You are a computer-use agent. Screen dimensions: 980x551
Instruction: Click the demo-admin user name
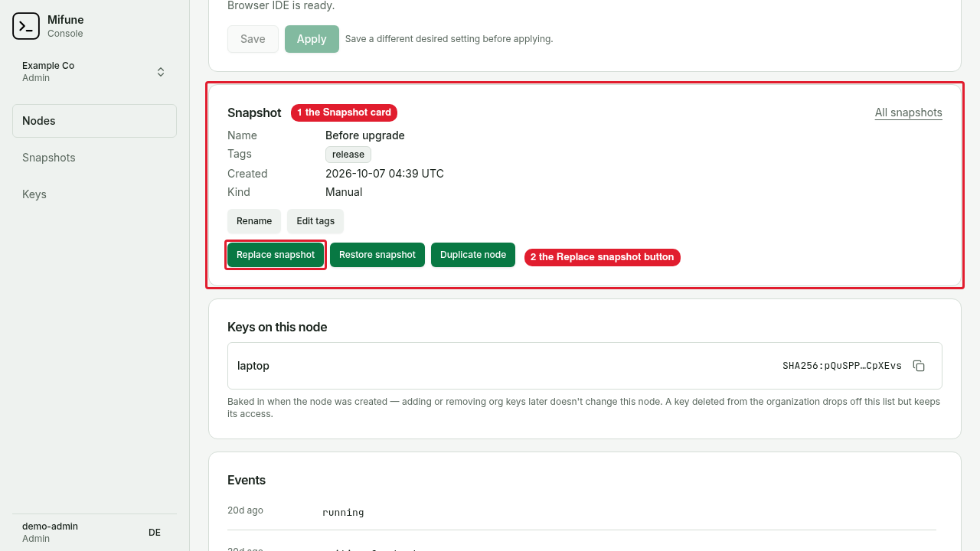click(x=50, y=527)
